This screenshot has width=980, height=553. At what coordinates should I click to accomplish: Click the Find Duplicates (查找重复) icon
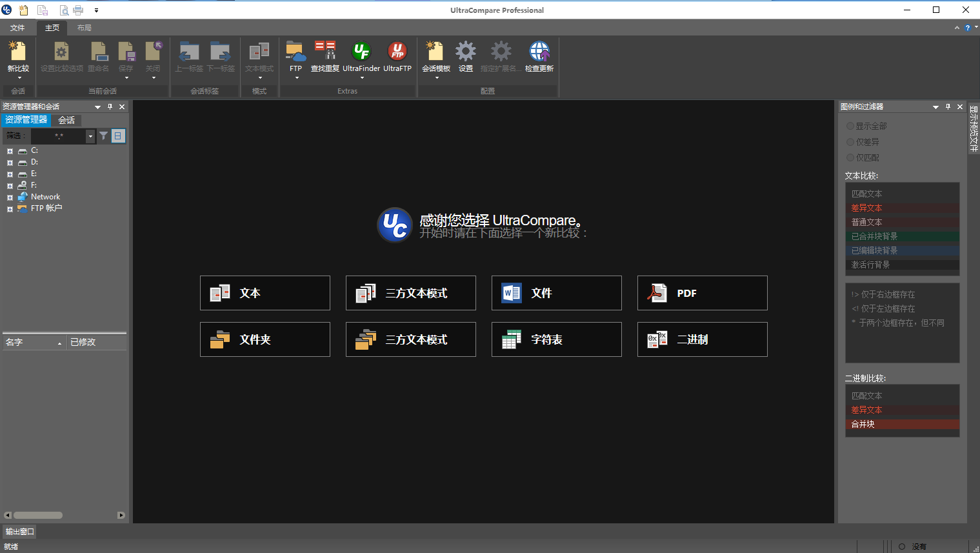click(325, 53)
